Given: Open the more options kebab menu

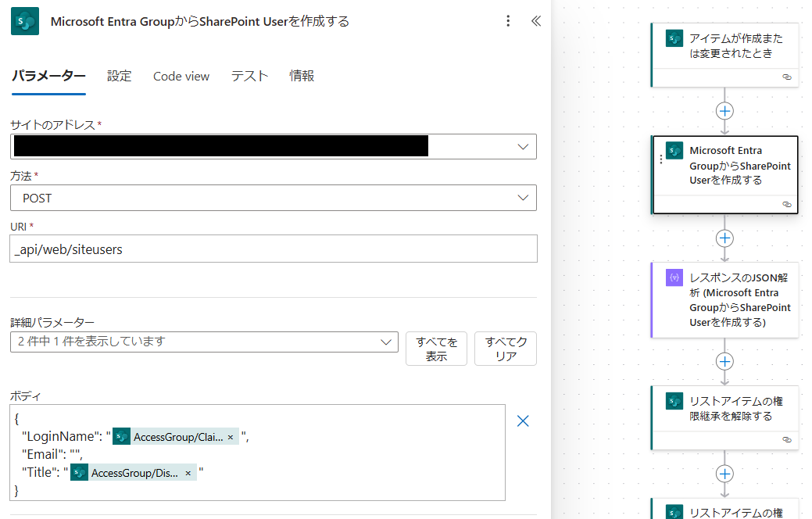Looking at the screenshot, I should coord(508,21).
